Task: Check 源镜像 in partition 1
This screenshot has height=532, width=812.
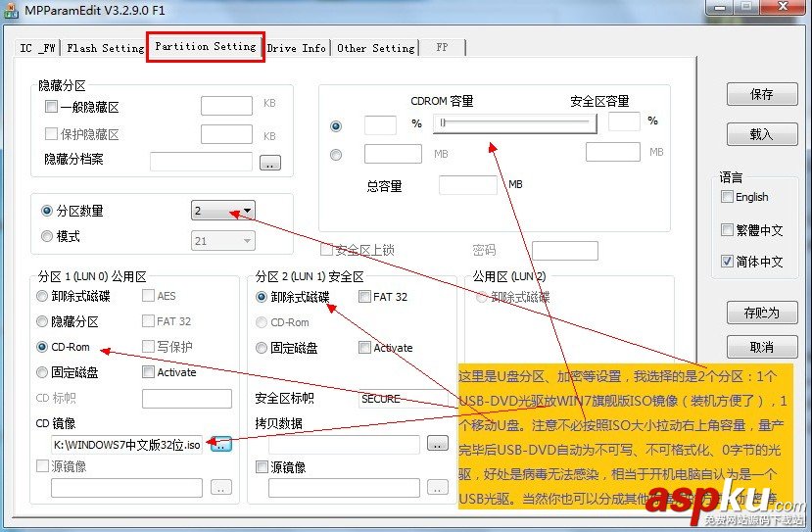Action: 42,466
